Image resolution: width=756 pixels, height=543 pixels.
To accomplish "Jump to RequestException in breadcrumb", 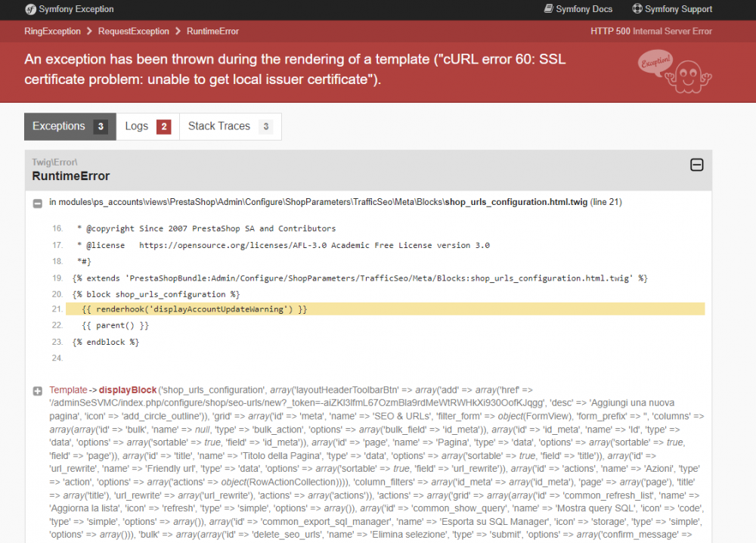I will point(134,31).
